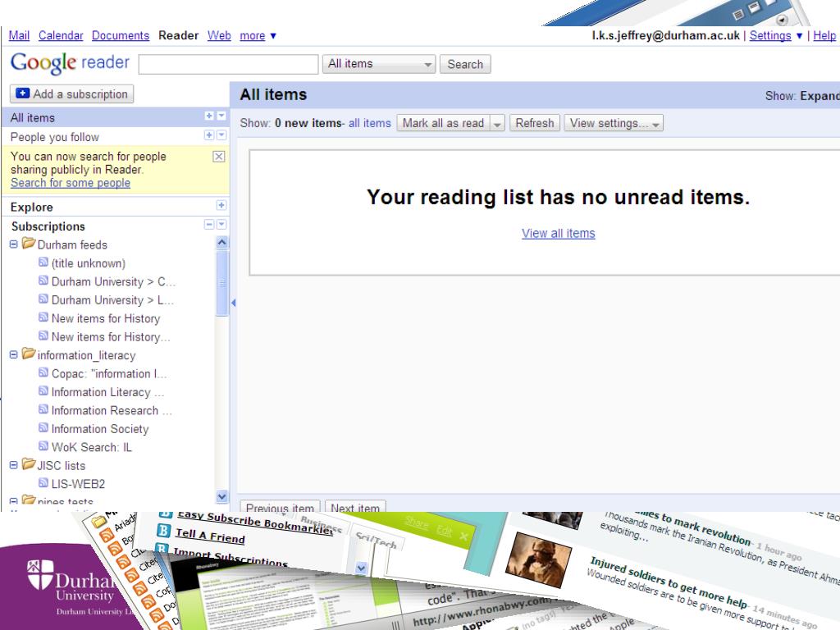Click Injured soldiers to get more help headline
The image size is (840, 630).
(668, 583)
